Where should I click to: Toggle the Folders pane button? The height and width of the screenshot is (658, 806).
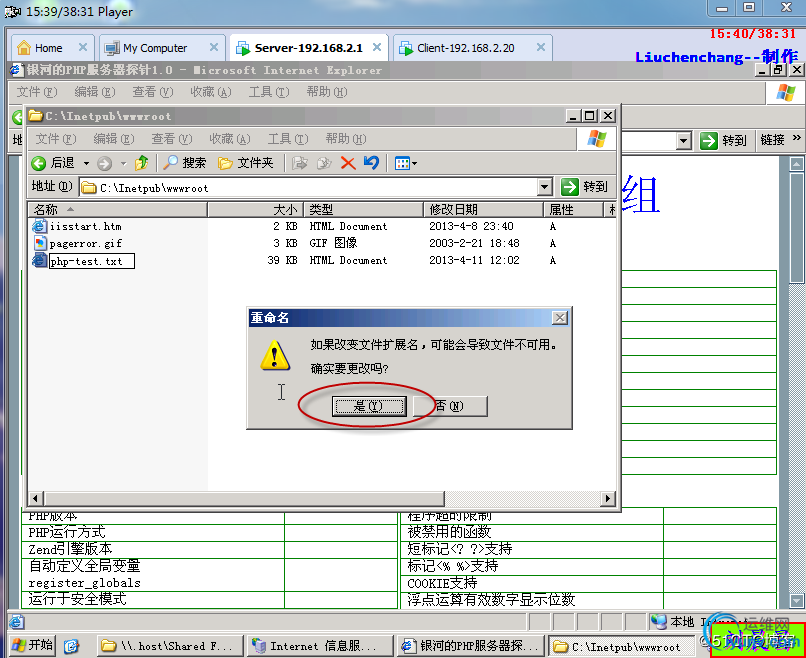(x=245, y=163)
